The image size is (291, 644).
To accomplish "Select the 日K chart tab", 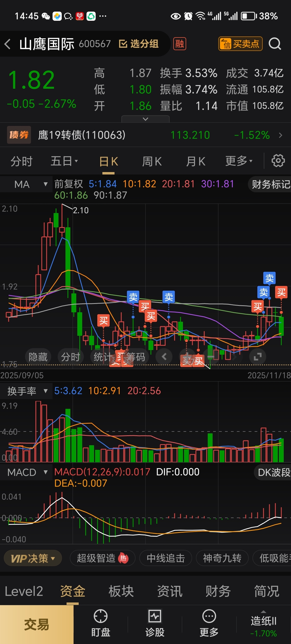I will click(x=109, y=162).
